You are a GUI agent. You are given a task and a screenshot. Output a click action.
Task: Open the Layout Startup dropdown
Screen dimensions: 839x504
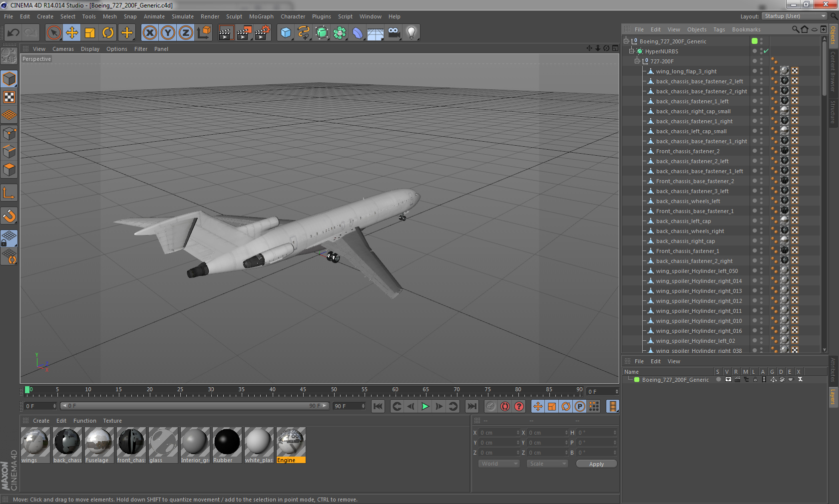795,16
